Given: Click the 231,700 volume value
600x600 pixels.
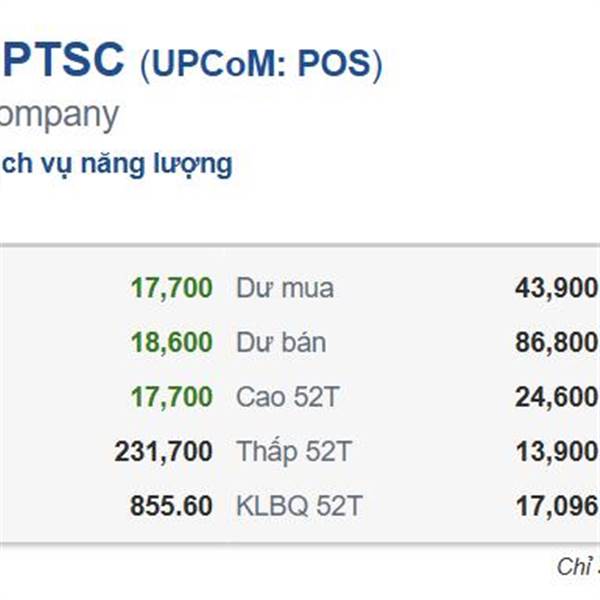Looking at the screenshot, I should click(x=164, y=452).
